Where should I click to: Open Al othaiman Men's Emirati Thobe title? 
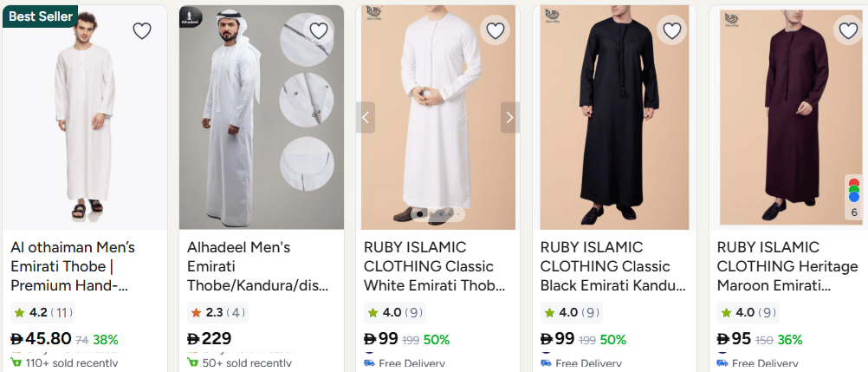click(x=73, y=266)
